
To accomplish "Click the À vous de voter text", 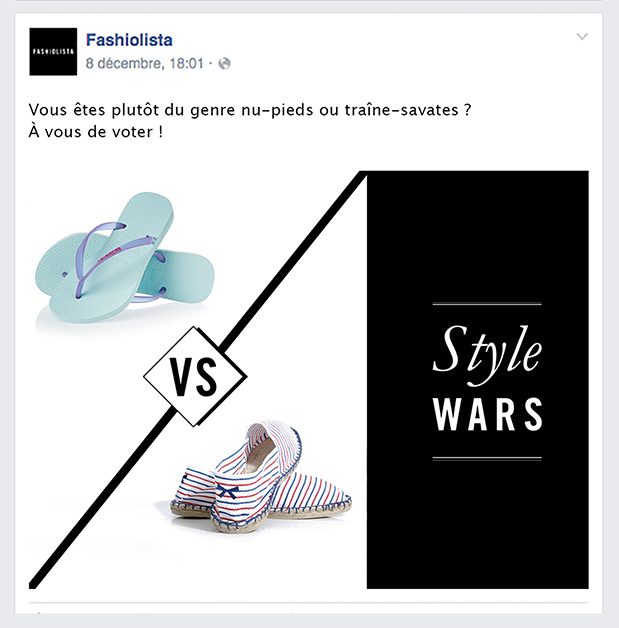I will coord(96,132).
